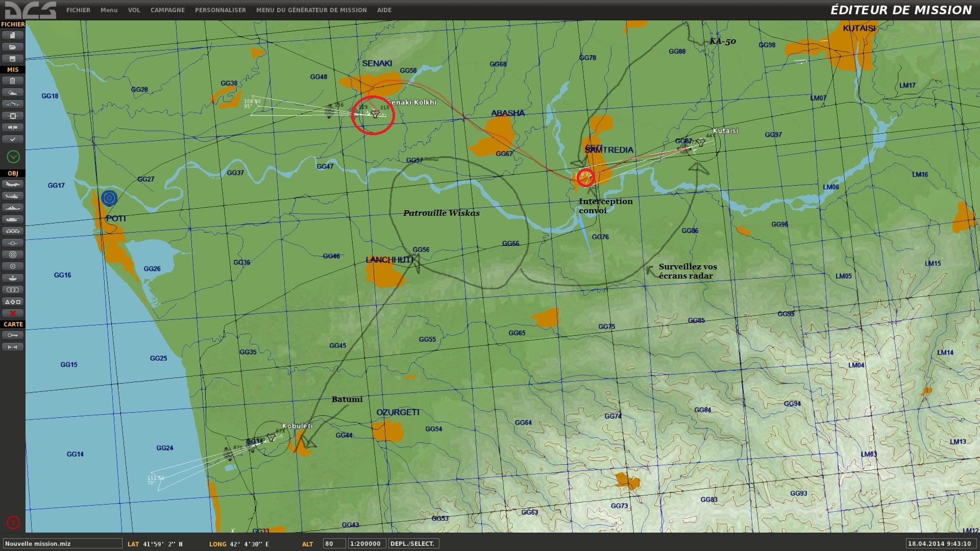Click the green fly mission circle button
Viewport: 980px width, 551px height.
click(13, 157)
